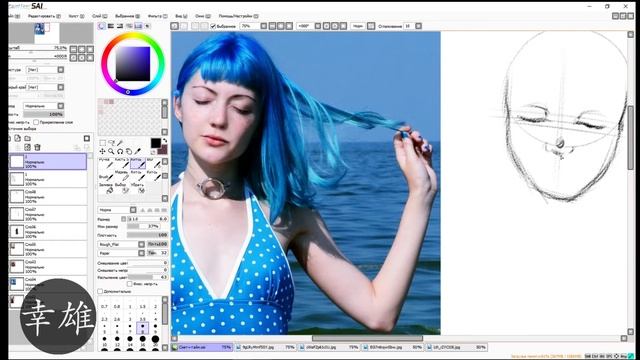Image resolution: width=640 pixels, height=360 pixels.
Task: Toggle the Фикс. непр-ть brush checkbox
Action: pyautogui.click(x=129, y=284)
